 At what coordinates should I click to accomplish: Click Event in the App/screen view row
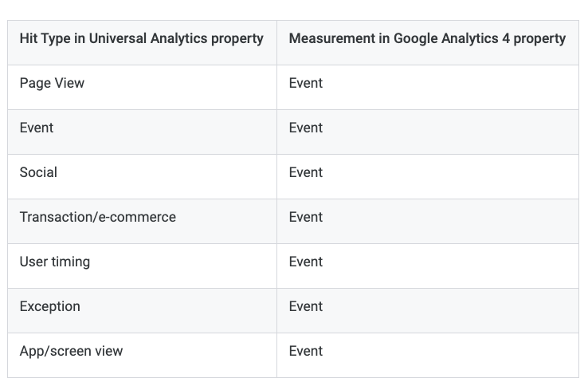(x=306, y=352)
